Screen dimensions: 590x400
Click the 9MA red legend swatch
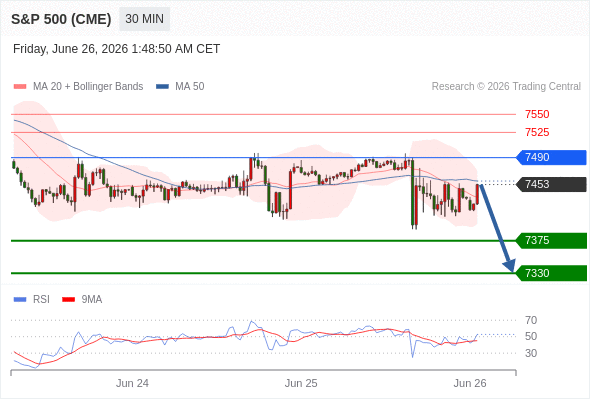68,300
